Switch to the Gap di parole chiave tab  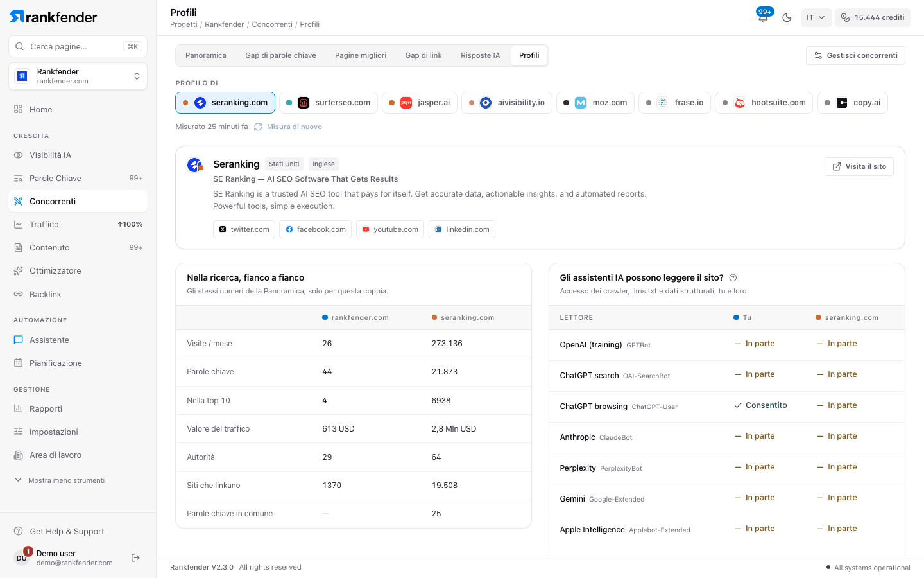(280, 55)
